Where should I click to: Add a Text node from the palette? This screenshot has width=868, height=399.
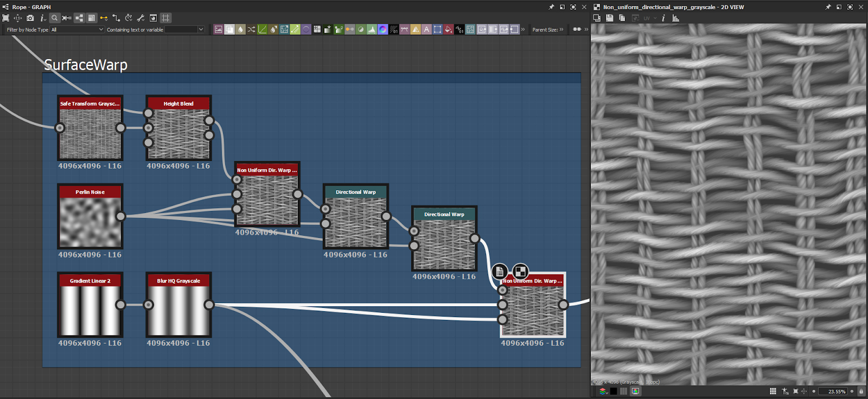pyautogui.click(x=426, y=29)
